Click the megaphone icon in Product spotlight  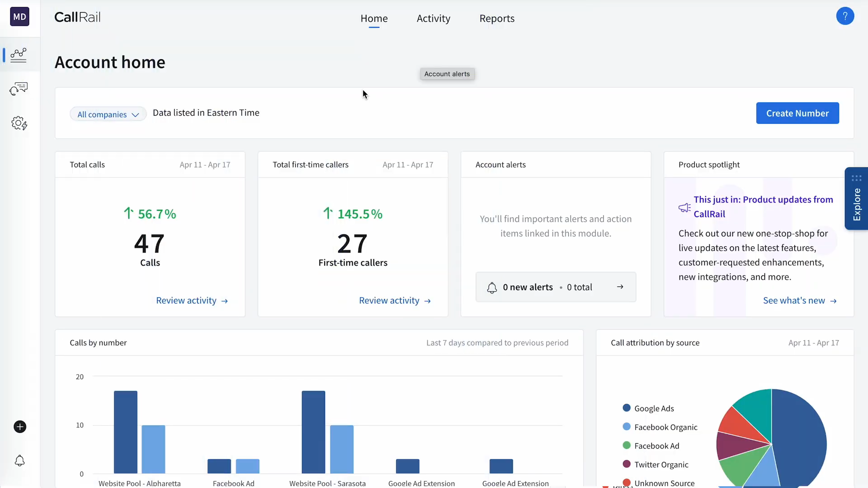(684, 207)
